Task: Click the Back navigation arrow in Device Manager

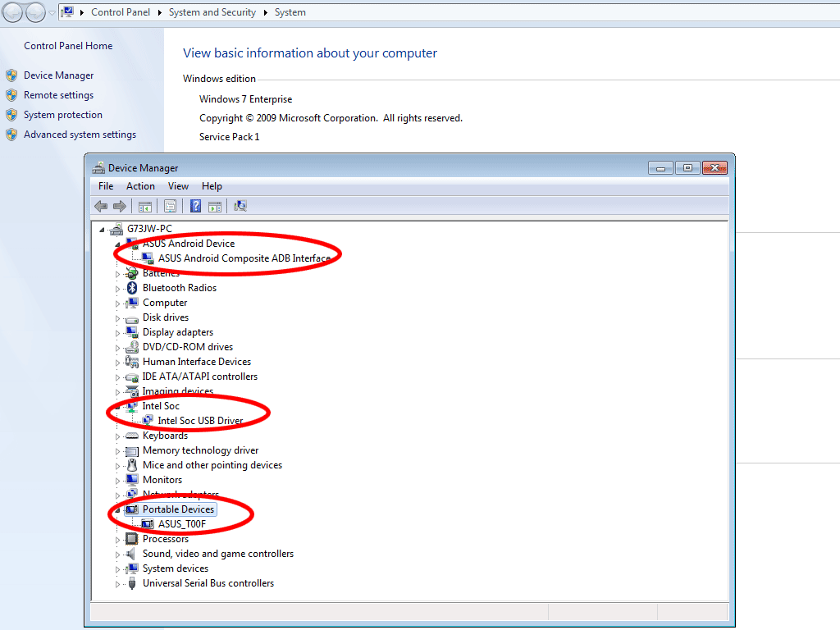Action: pyautogui.click(x=100, y=206)
